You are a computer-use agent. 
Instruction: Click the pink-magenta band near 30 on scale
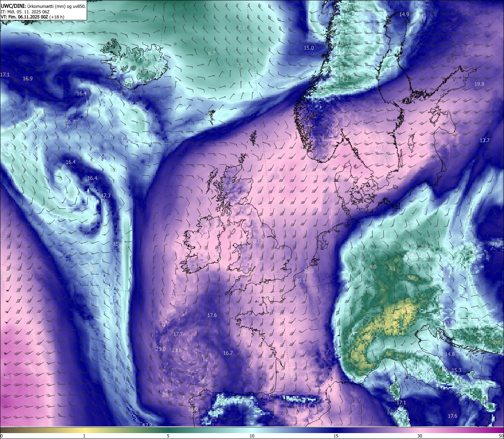(x=420, y=430)
